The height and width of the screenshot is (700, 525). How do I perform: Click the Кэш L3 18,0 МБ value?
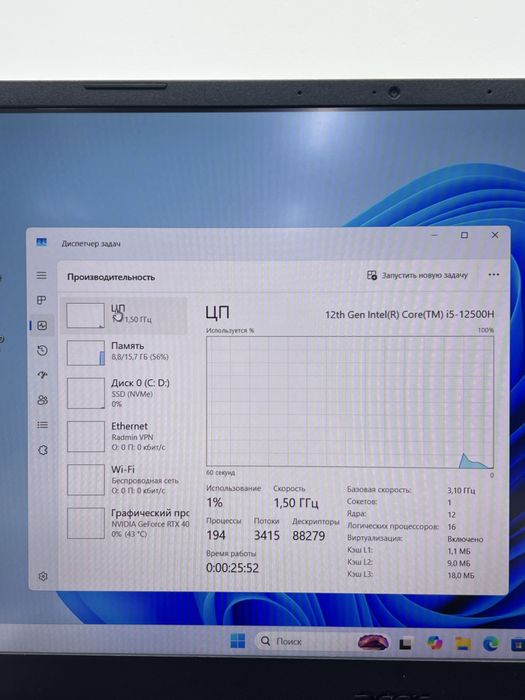[461, 575]
